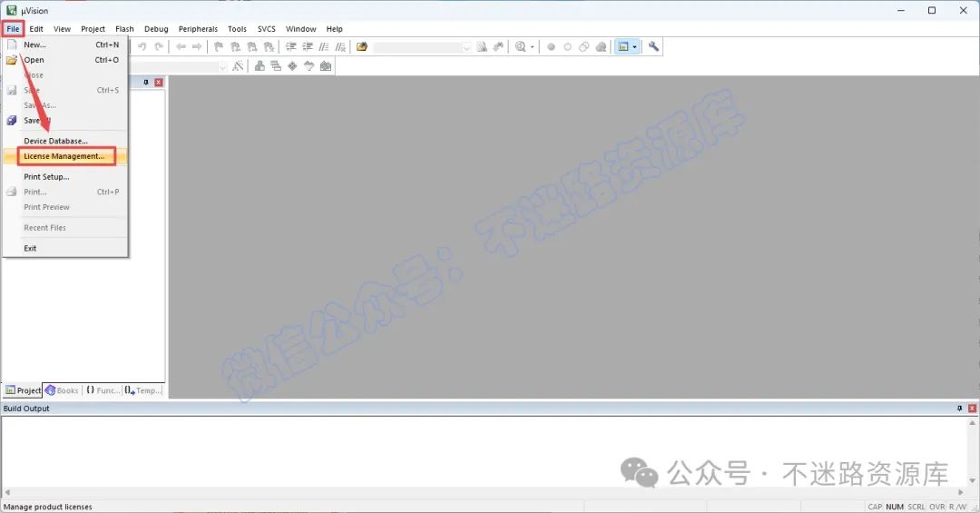
Task: Open the Debug menu
Action: click(x=156, y=29)
